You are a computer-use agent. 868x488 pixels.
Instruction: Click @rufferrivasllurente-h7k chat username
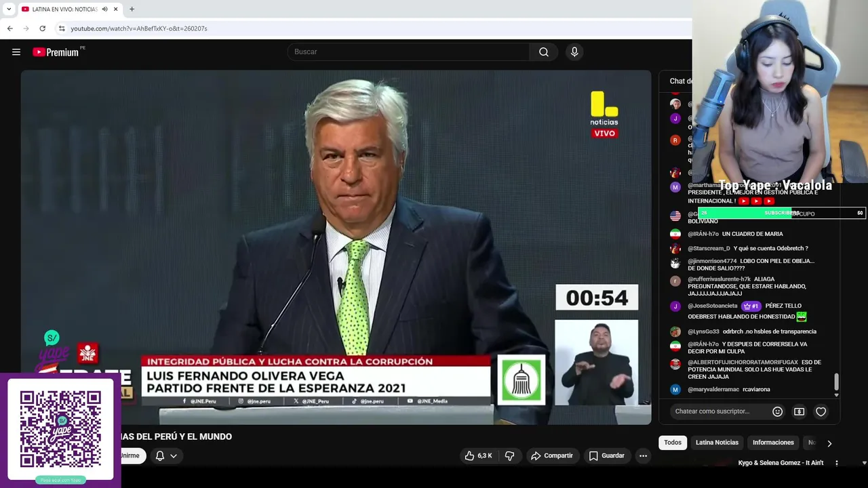point(719,279)
